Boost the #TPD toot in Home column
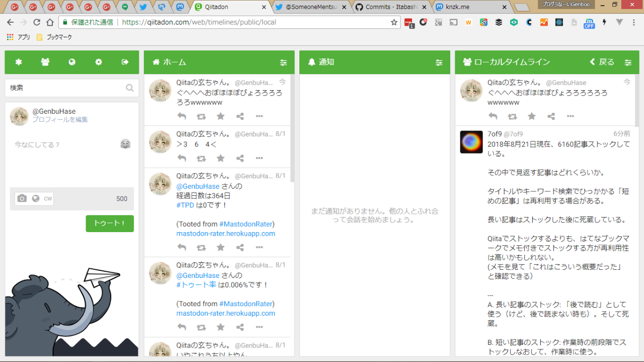 pos(201,248)
